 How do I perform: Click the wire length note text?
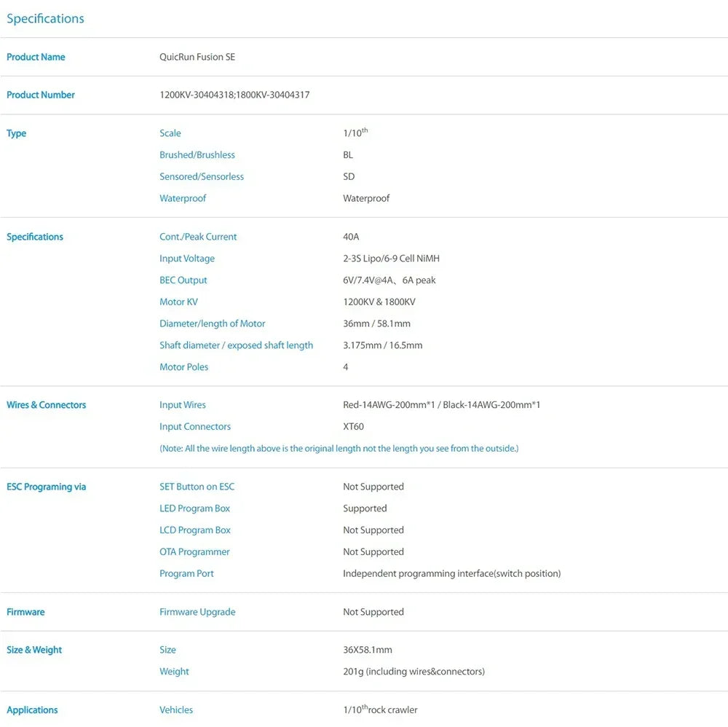pos(339,449)
